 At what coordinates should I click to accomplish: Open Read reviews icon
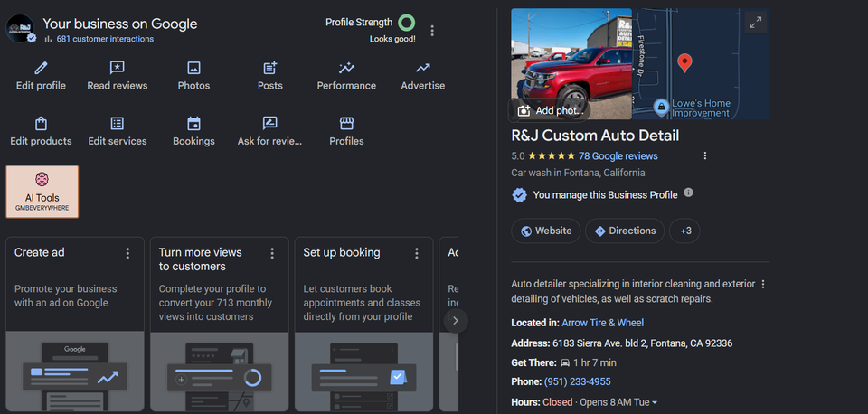(118, 68)
